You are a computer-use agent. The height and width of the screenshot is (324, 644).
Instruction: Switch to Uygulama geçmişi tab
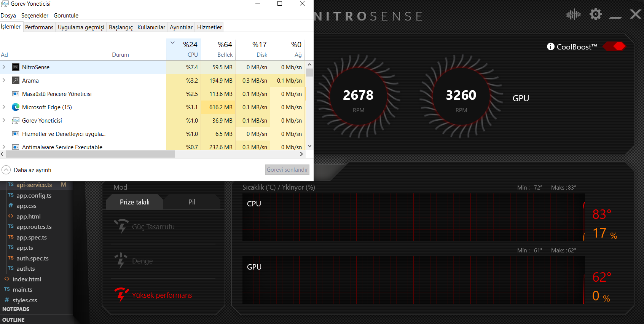[x=81, y=27]
